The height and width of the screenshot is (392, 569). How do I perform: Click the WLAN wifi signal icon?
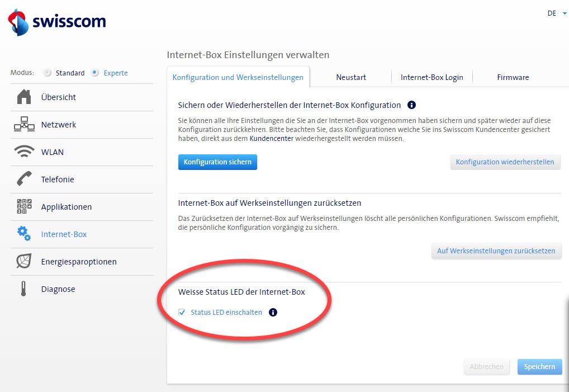tap(24, 152)
